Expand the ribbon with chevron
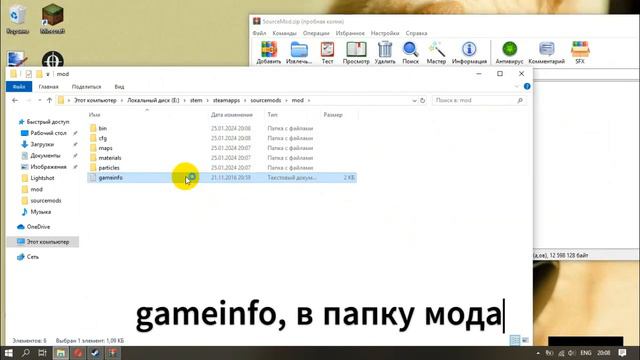Image resolution: width=640 pixels, height=360 pixels. (x=517, y=87)
